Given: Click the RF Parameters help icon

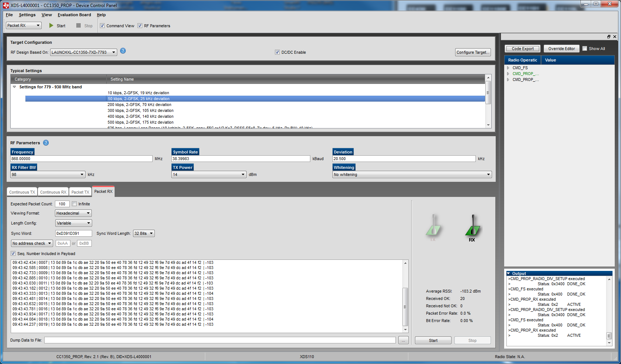Looking at the screenshot, I should tap(46, 143).
